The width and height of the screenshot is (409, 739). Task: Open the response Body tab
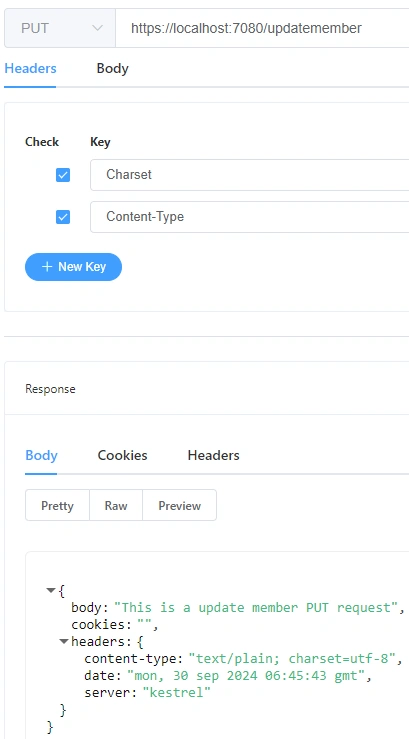[41, 455]
